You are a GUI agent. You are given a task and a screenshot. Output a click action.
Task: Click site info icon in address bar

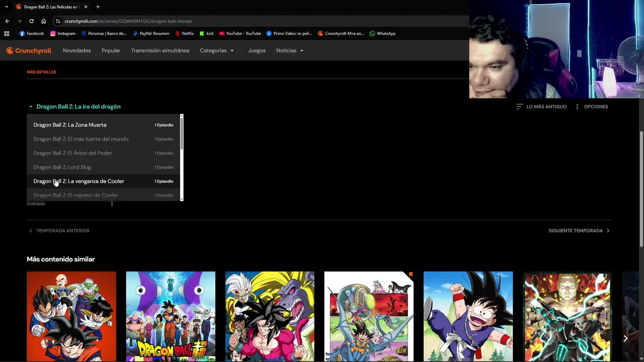[58, 21]
